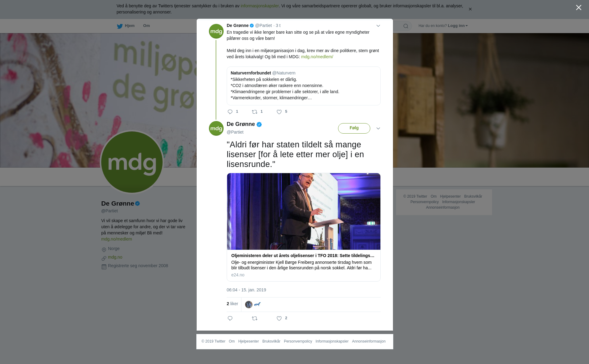View the first liker's avatar
The width and height of the screenshot is (589, 364).
(x=249, y=305)
